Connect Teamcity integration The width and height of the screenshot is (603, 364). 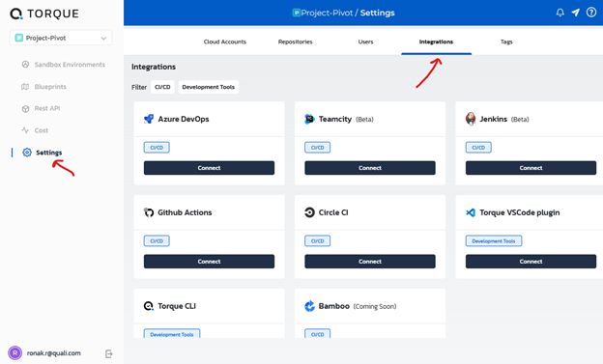click(370, 168)
